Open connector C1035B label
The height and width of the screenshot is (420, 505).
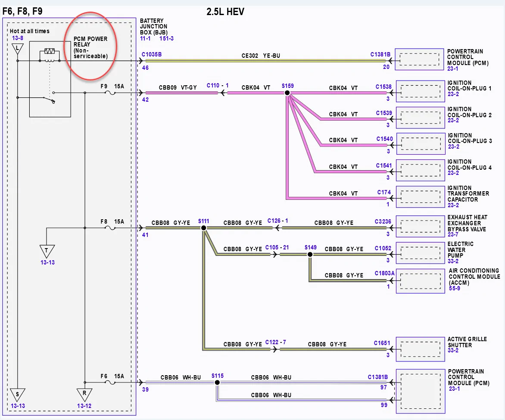point(152,54)
